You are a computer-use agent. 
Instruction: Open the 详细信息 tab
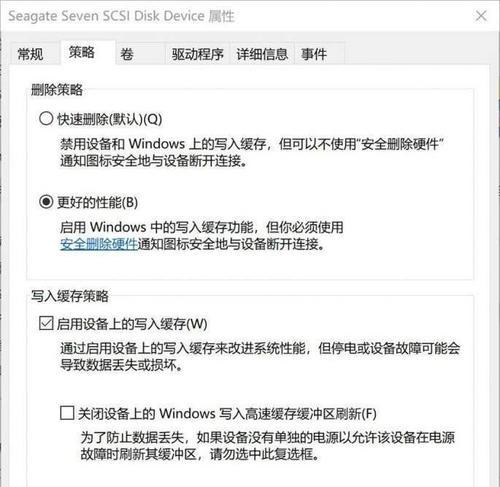coord(262,54)
